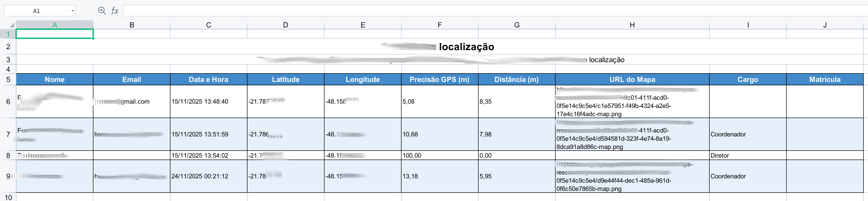
Task: Select column C header
Action: pos(208,25)
